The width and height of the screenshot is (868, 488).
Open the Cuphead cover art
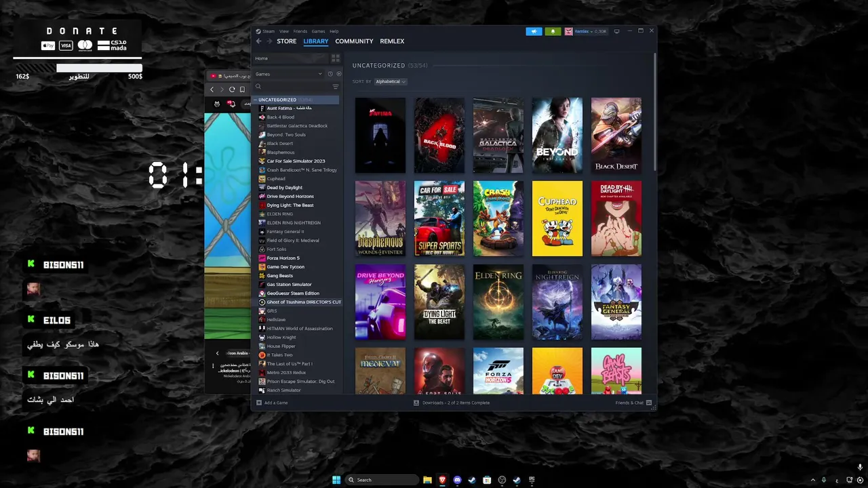(x=557, y=219)
